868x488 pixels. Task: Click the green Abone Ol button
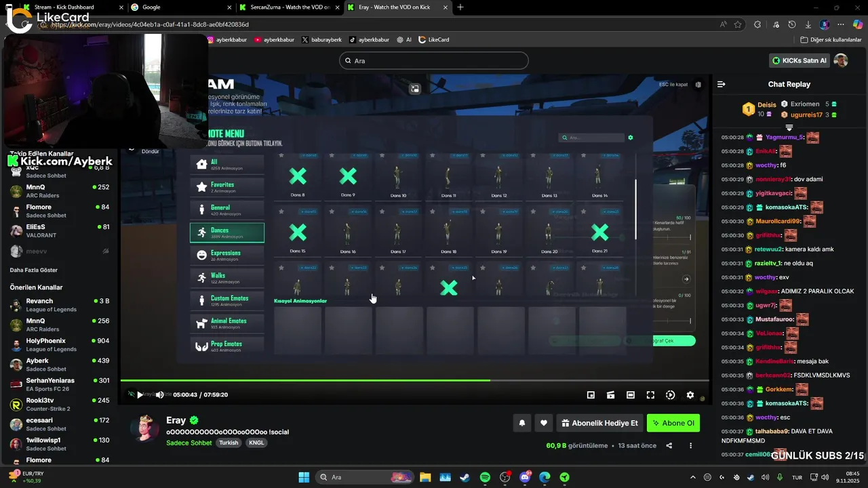[673, 423]
